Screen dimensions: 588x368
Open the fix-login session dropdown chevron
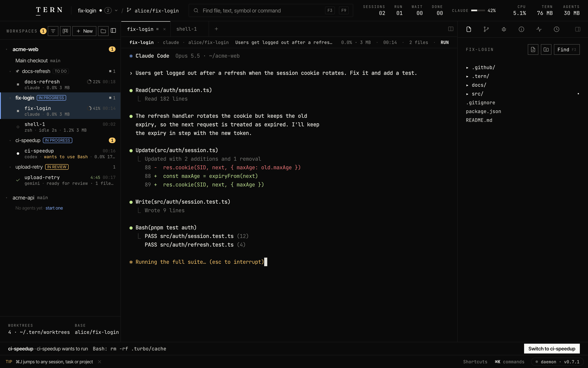coord(116,10)
